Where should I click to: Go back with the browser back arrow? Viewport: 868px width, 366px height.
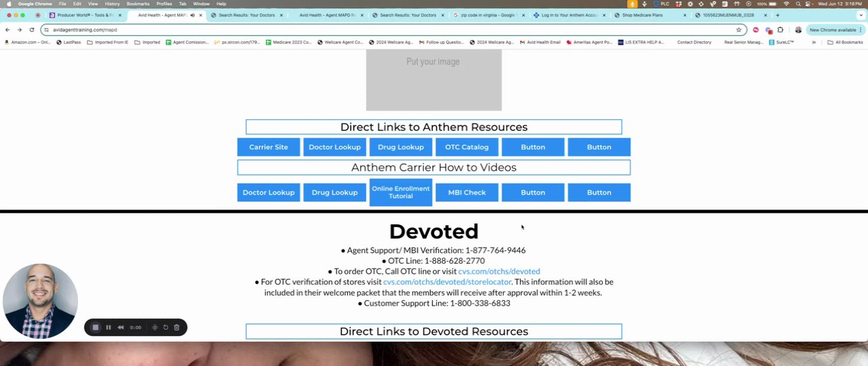click(x=7, y=30)
